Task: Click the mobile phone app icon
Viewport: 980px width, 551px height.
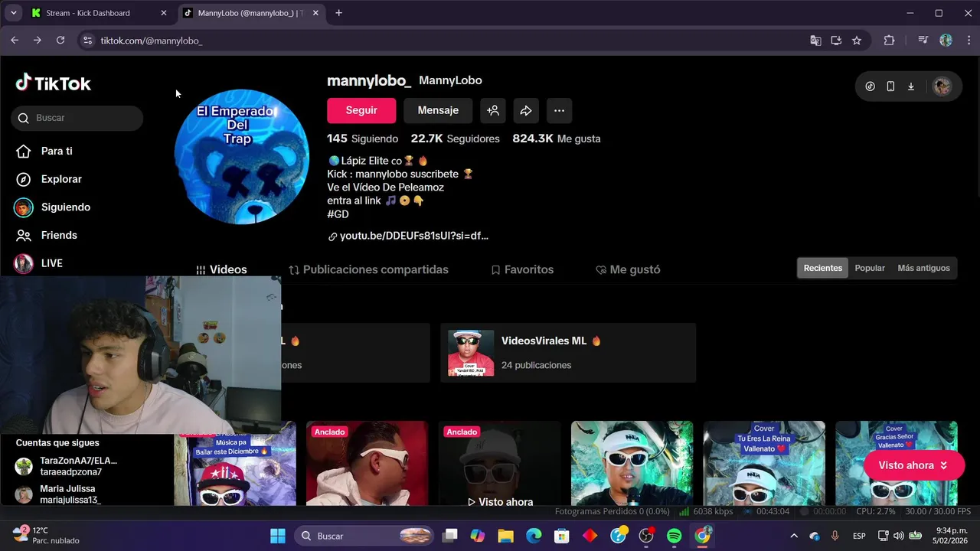Action: tap(890, 86)
